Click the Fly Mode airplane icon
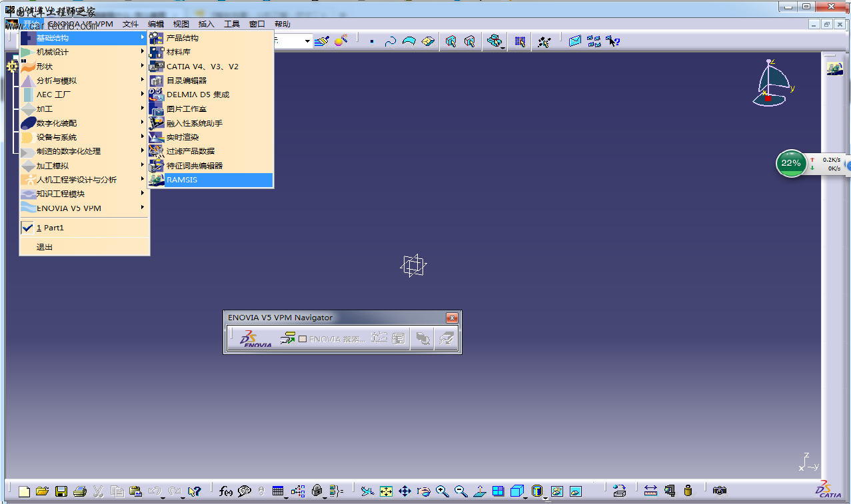851x504 pixels. pos(367,491)
